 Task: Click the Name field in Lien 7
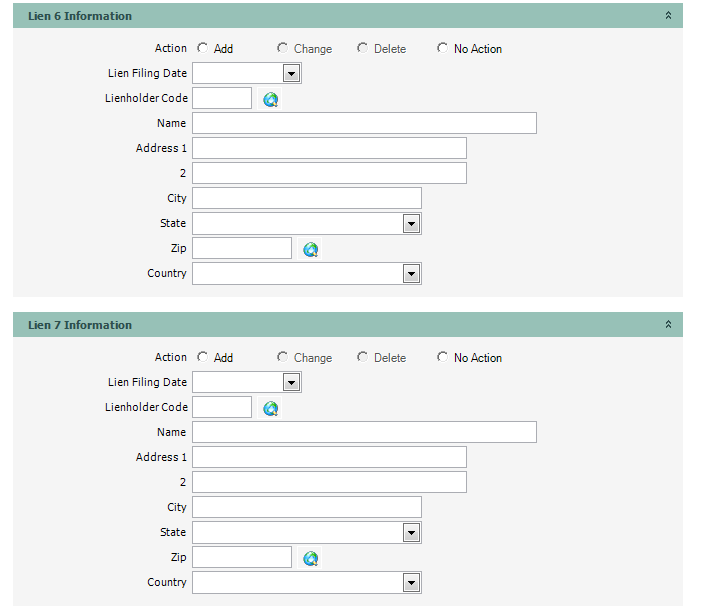(364, 432)
